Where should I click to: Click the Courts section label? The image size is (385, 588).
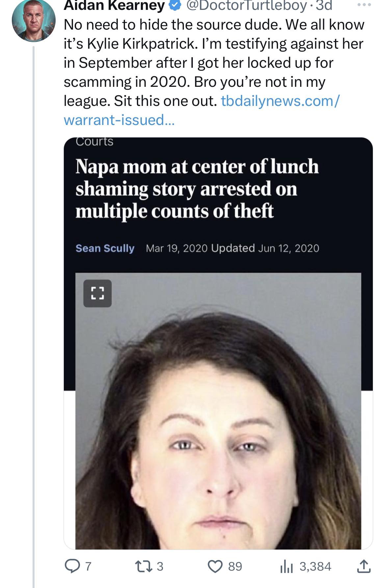[94, 142]
